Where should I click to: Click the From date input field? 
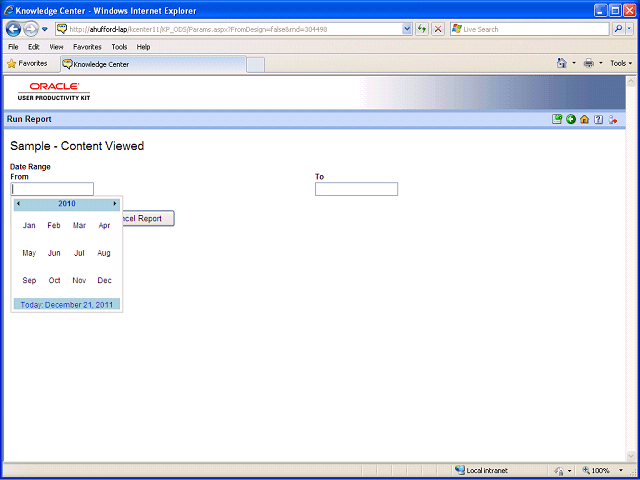coord(52,189)
